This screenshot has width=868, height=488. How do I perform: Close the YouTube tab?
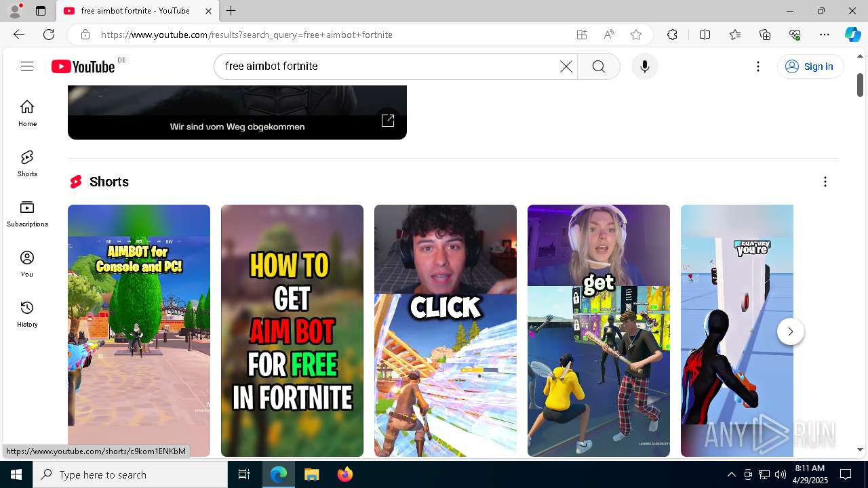pyautogui.click(x=208, y=11)
